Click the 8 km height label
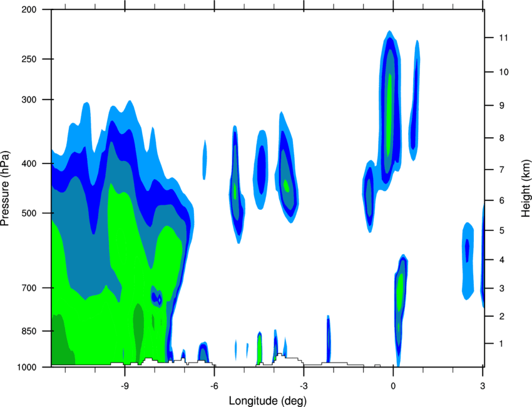Image resolution: width=532 pixels, height=407 pixels. coord(502,138)
